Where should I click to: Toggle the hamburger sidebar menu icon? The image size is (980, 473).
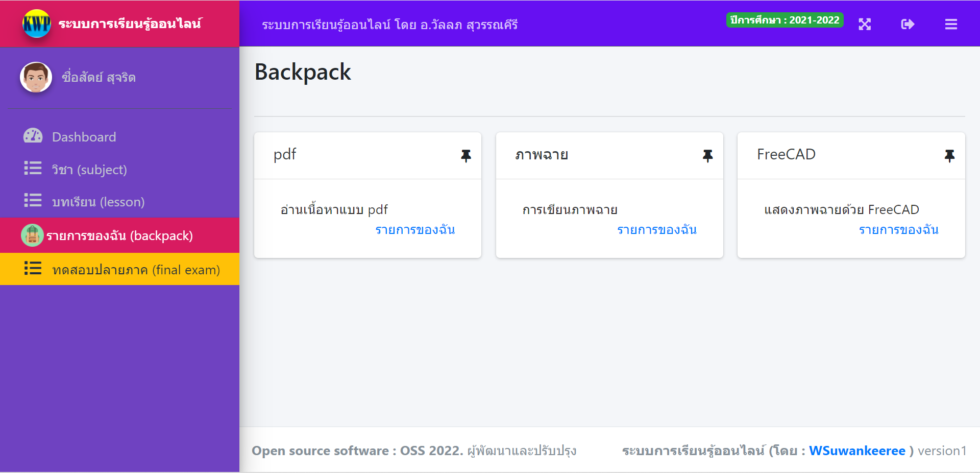pyautogui.click(x=951, y=24)
